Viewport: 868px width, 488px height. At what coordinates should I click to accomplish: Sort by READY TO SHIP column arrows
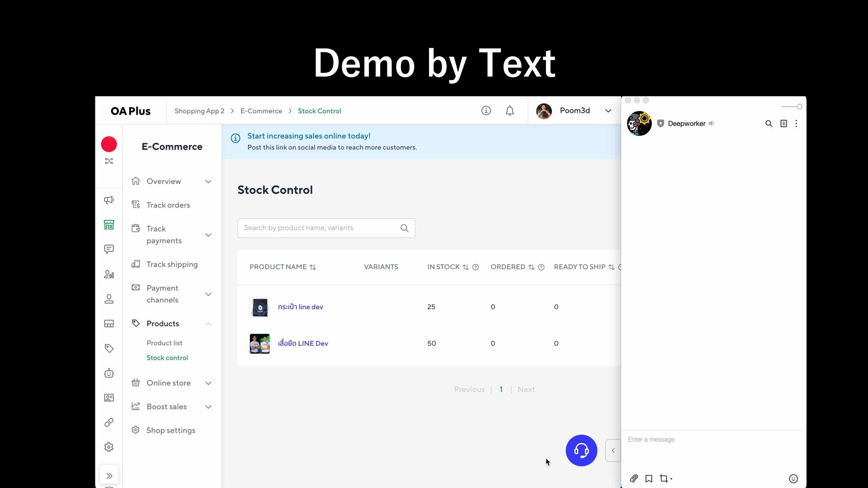pos(611,267)
